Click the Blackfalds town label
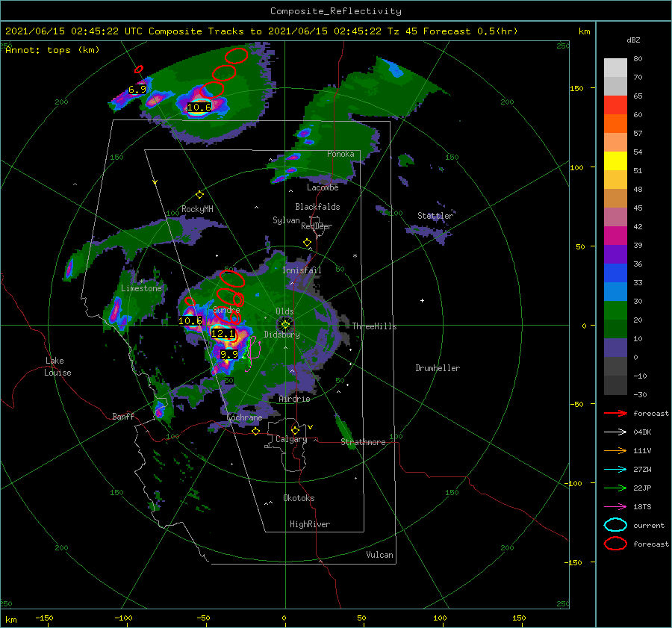 [317, 207]
